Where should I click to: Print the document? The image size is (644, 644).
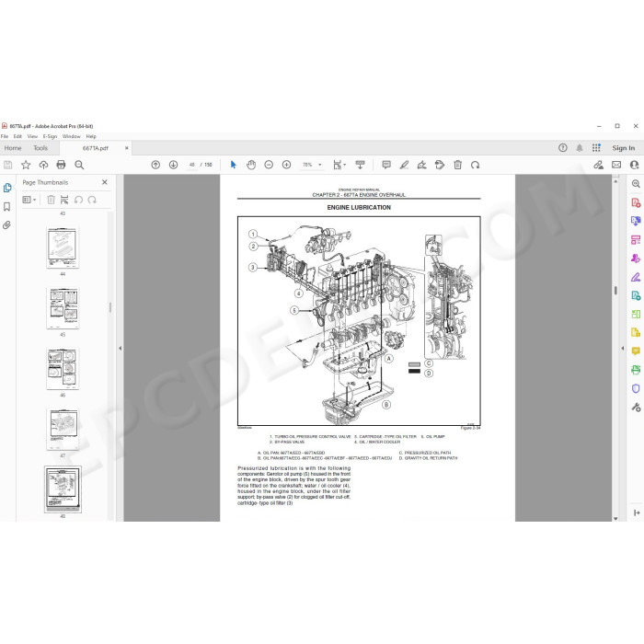pyautogui.click(x=62, y=165)
